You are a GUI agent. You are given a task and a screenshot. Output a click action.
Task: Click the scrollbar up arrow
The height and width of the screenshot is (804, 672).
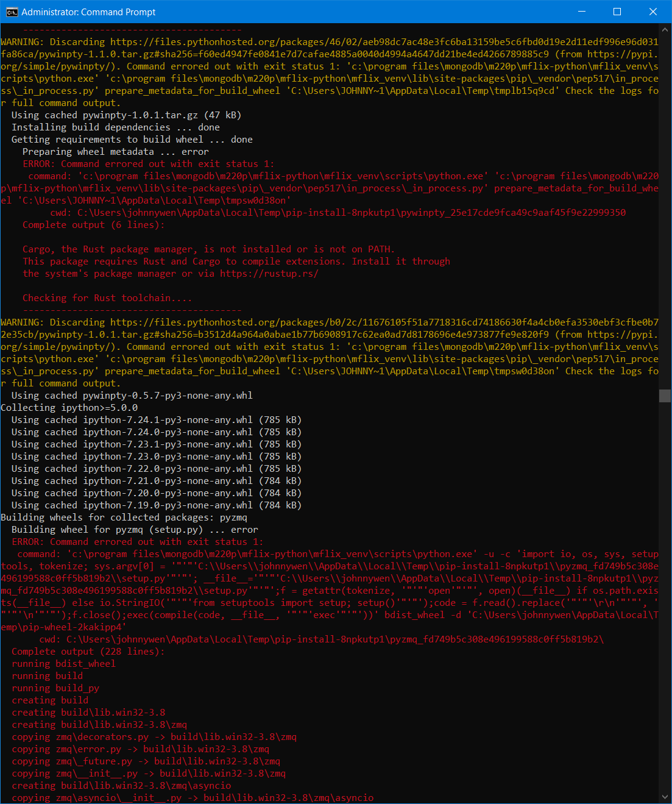665,29
